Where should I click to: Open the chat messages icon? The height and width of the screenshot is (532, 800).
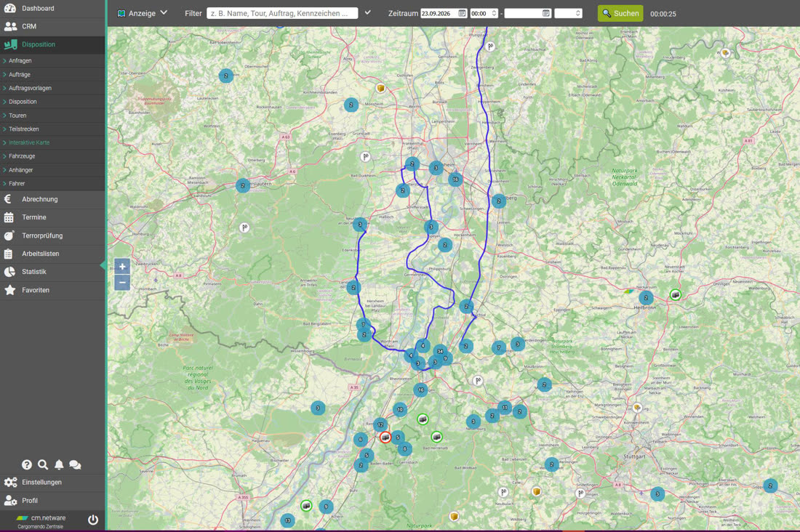click(75, 464)
